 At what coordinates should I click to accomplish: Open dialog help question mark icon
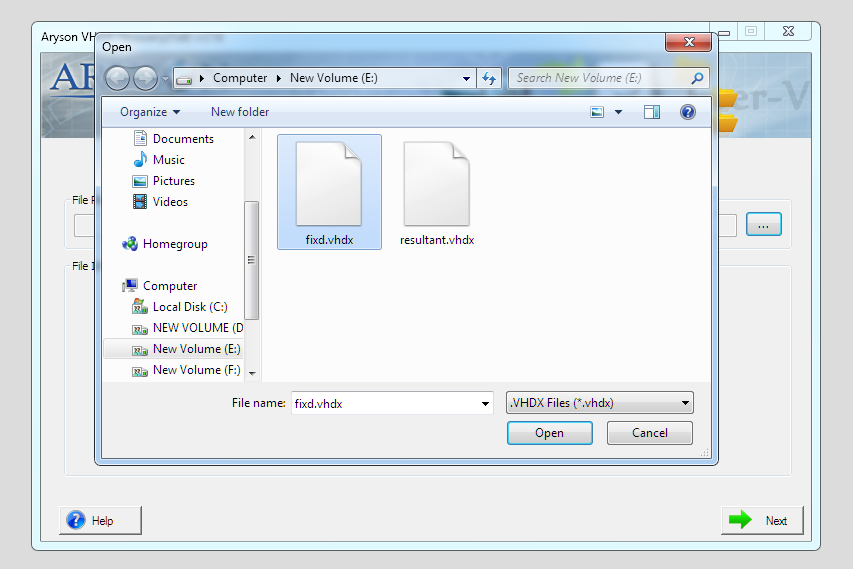[x=688, y=112]
